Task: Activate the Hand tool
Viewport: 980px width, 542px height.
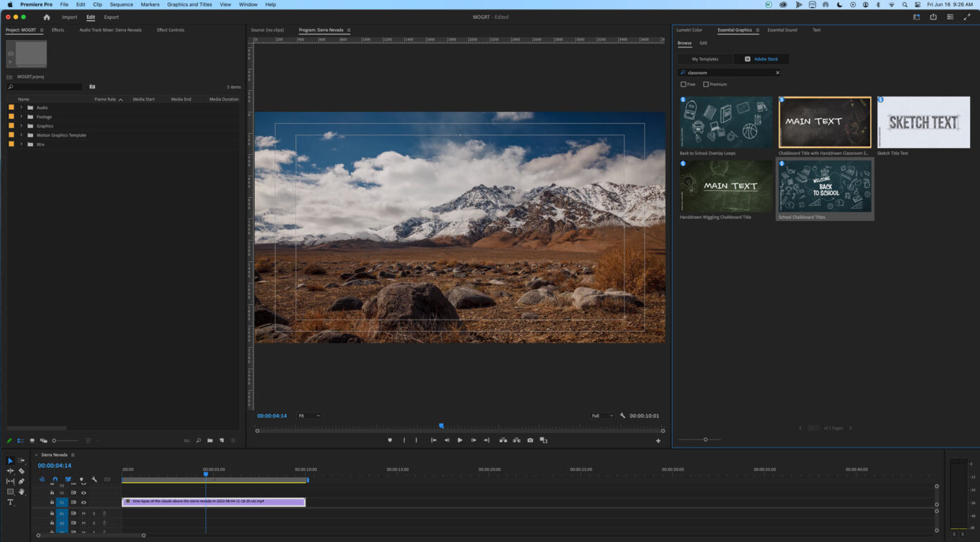Action: (21, 491)
